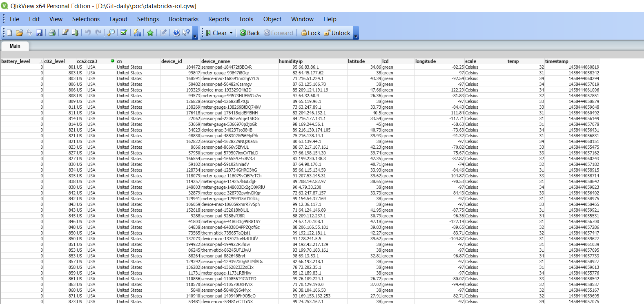Viewport: 644px width, 304px height.
Task: Select the Main sheet tab
Action: coord(15,46)
